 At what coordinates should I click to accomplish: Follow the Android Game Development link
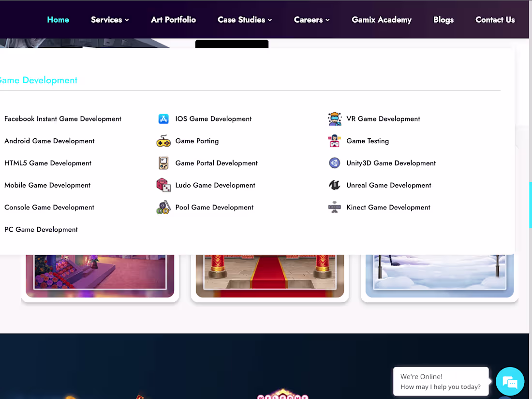pyautogui.click(x=49, y=141)
